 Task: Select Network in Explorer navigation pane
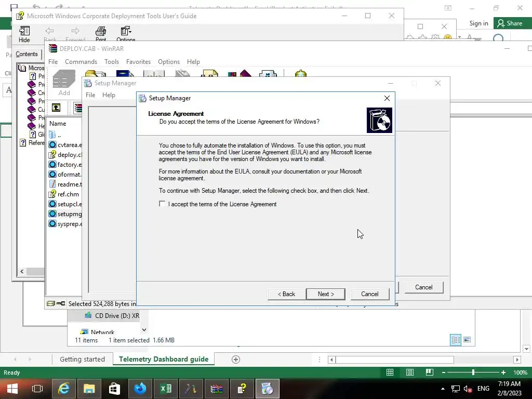coord(98,332)
